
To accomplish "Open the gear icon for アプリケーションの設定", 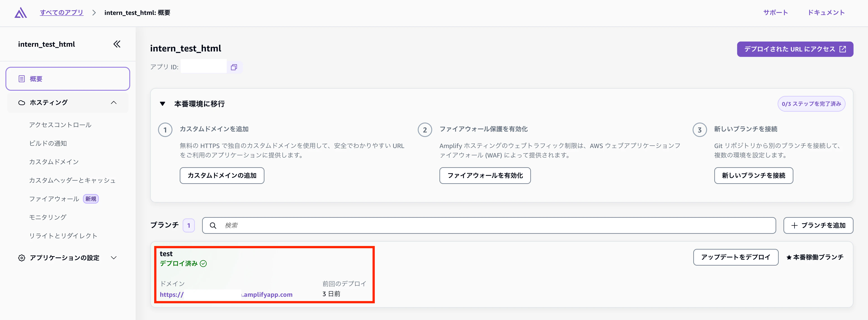I will pos(21,258).
